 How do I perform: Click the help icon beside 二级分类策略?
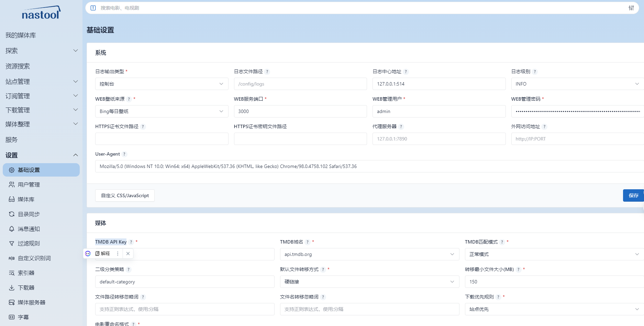129,270
